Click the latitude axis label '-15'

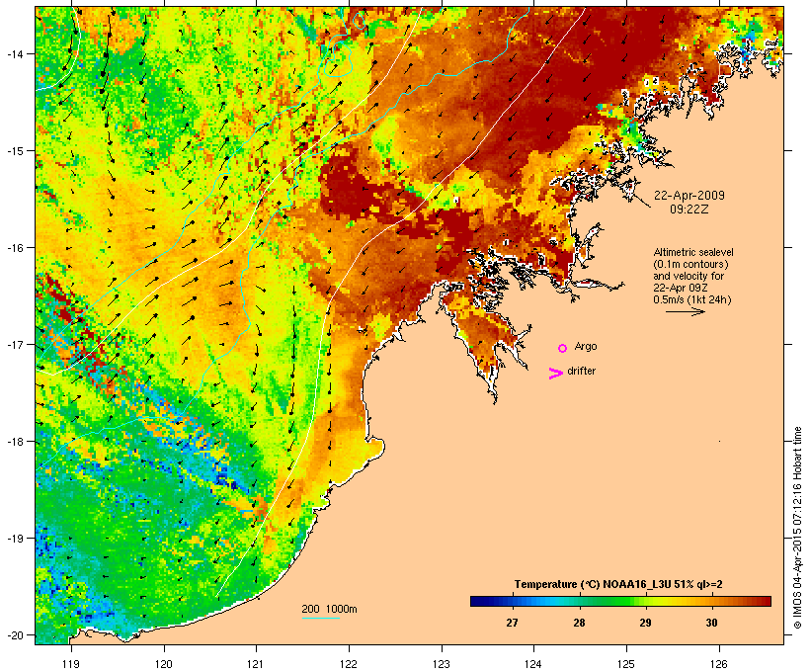(14, 151)
